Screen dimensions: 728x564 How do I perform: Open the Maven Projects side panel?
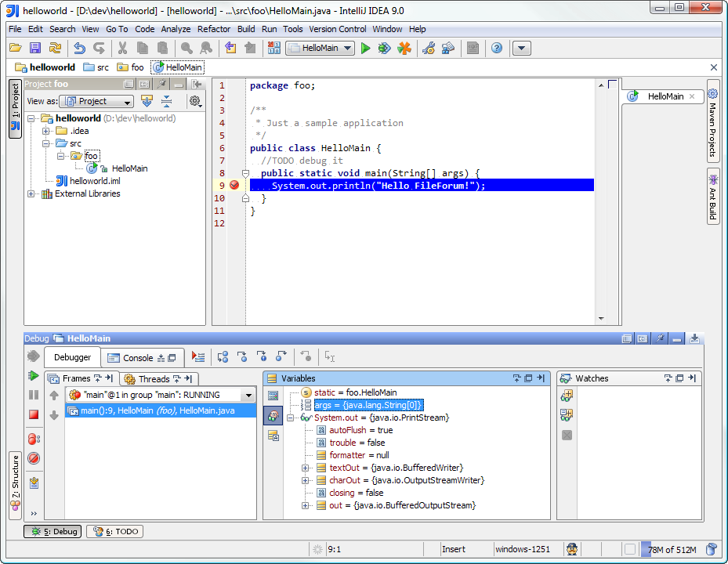[x=712, y=121]
